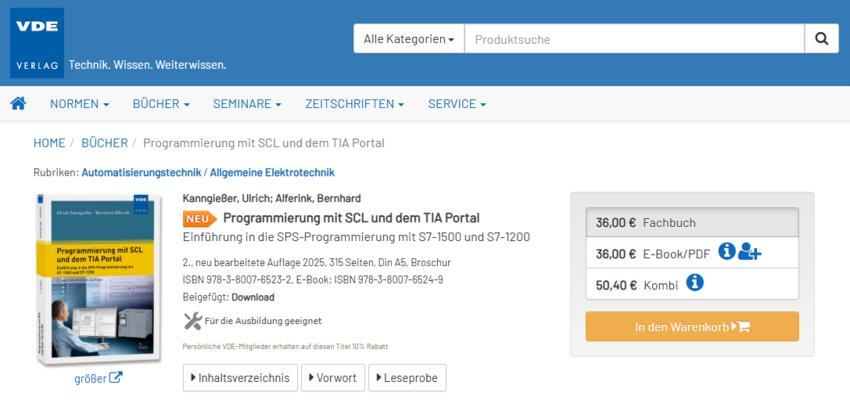Click into the Produktsuche search field
This screenshot has height=407, width=850.
(x=634, y=39)
